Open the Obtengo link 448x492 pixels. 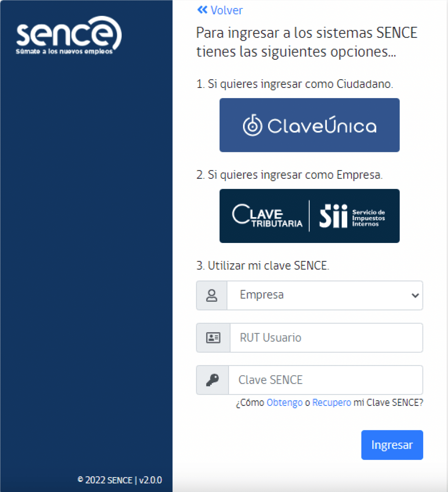tap(284, 402)
